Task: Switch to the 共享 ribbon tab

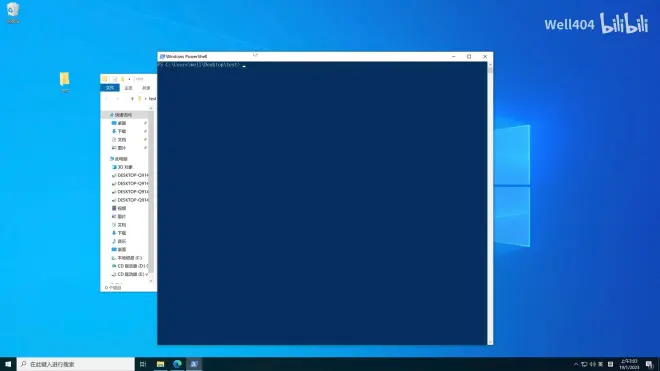Action: coord(146,88)
